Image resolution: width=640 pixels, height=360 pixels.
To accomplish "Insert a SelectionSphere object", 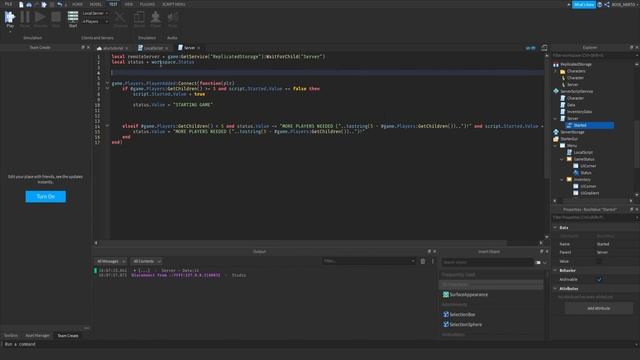I will pyautogui.click(x=462, y=324).
